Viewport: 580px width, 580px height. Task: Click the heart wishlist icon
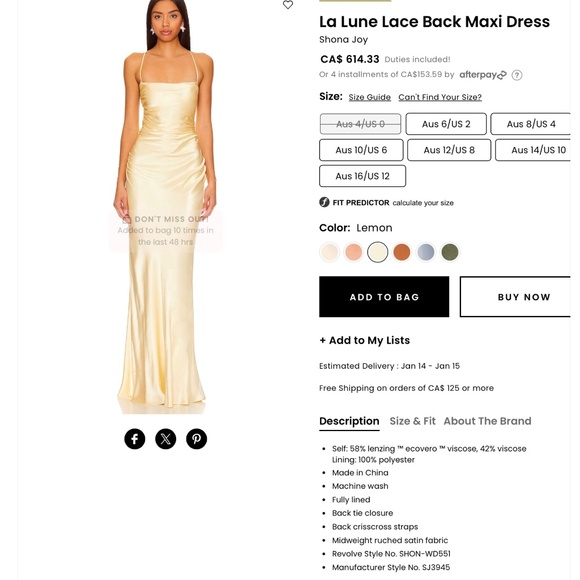[288, 4]
